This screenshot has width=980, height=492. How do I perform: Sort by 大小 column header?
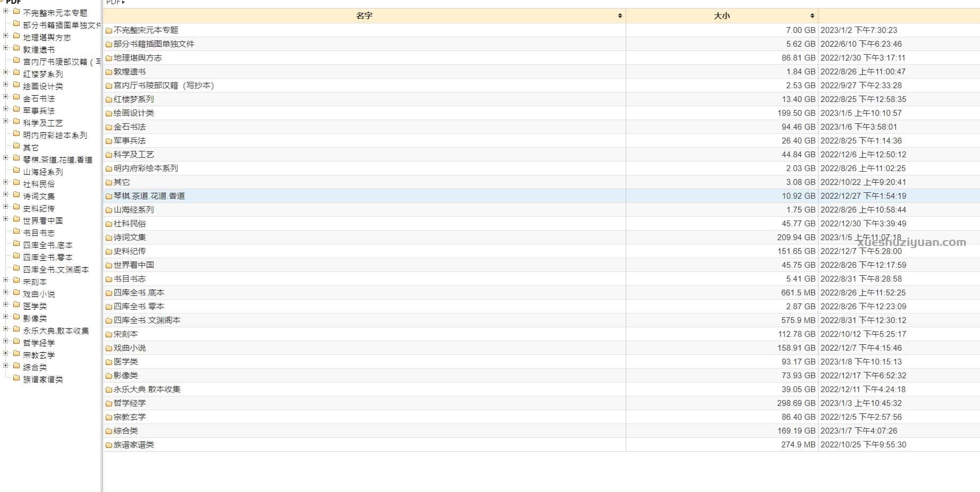(721, 16)
